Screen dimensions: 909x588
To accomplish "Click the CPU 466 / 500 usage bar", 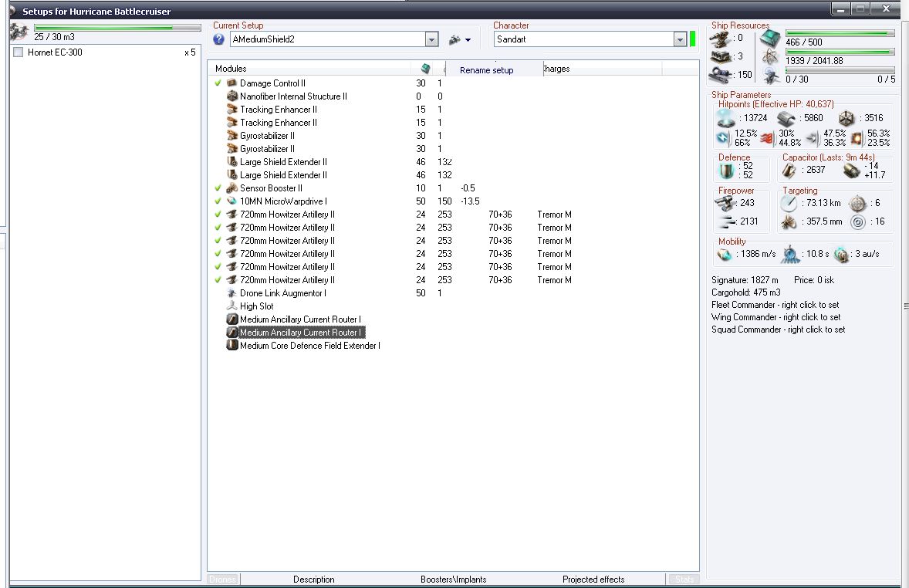I will [840, 34].
